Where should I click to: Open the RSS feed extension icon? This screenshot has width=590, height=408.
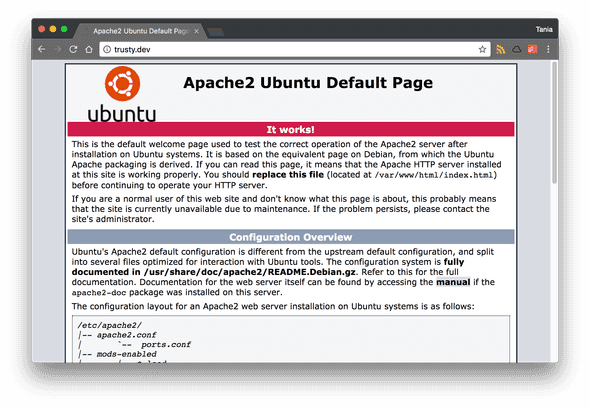[500, 49]
